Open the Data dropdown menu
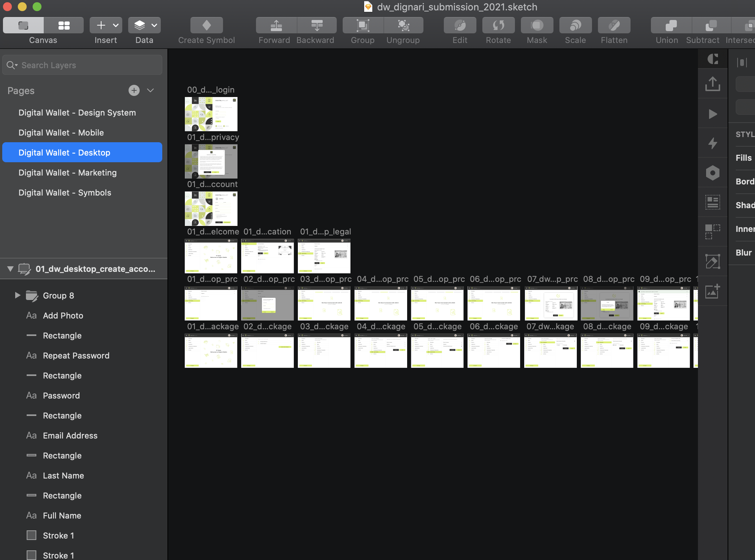This screenshot has height=560, width=755. click(154, 25)
